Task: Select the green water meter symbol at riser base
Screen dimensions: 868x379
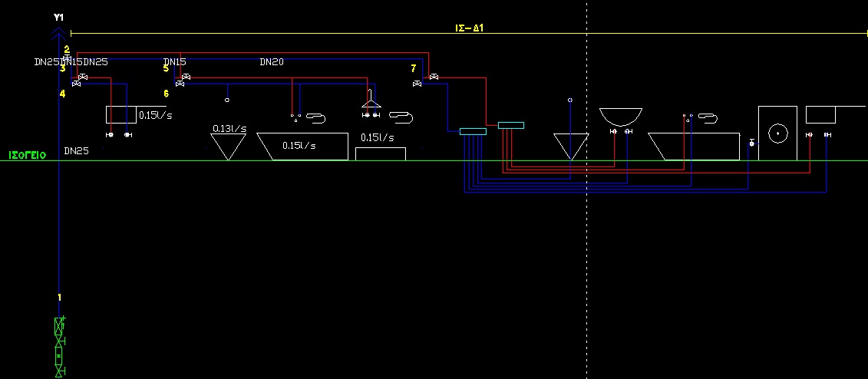Action: point(59,346)
